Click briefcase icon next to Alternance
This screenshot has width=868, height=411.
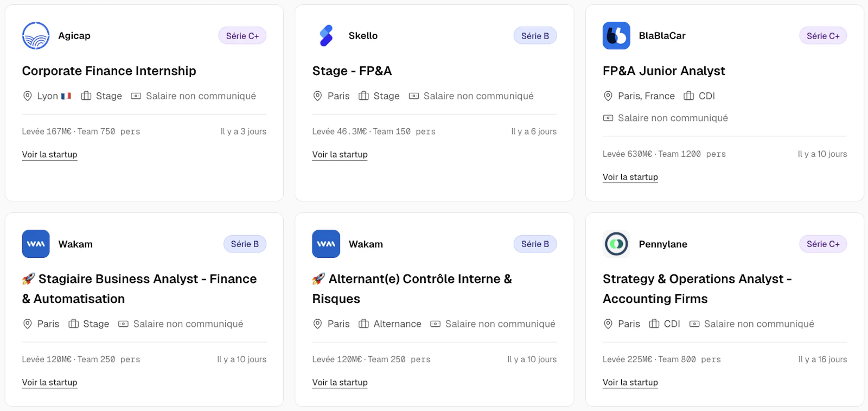(x=363, y=324)
